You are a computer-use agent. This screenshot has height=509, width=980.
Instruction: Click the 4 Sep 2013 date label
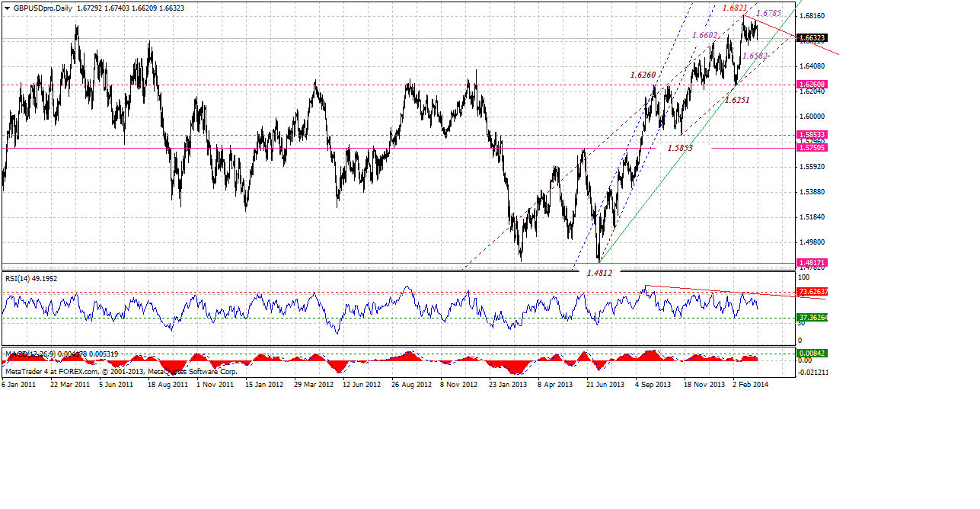[x=653, y=385]
